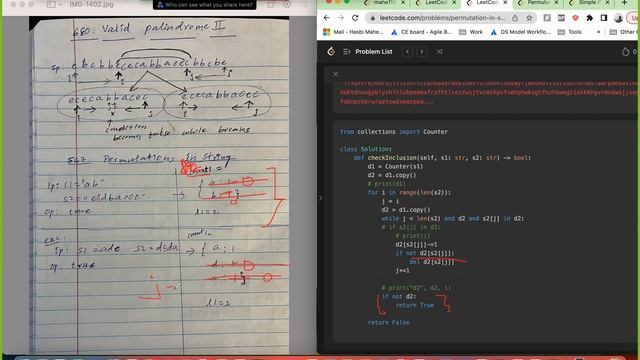The height and width of the screenshot is (360, 640).
Task: Click the red shield extension icon
Action: [x=576, y=18]
